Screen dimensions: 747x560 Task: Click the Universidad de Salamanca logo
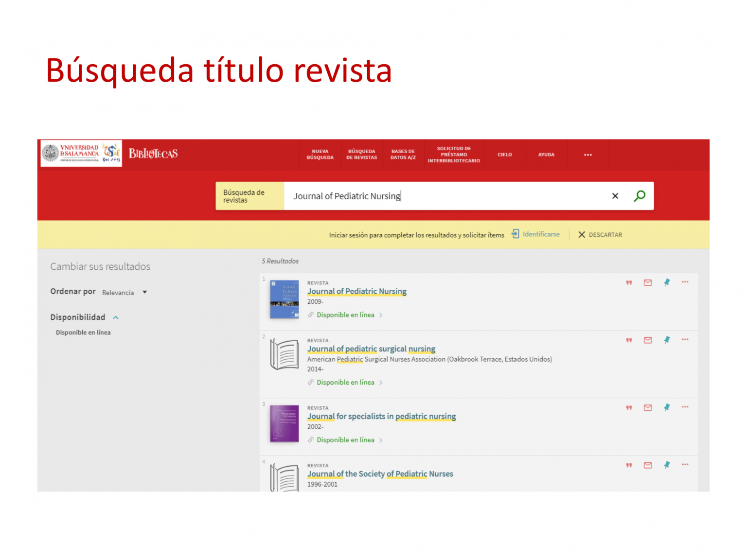81,154
